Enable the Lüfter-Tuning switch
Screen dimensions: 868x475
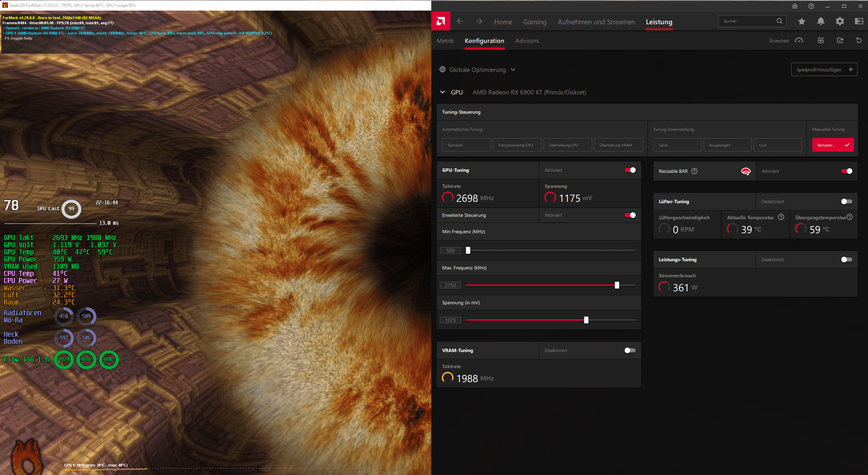pos(846,201)
